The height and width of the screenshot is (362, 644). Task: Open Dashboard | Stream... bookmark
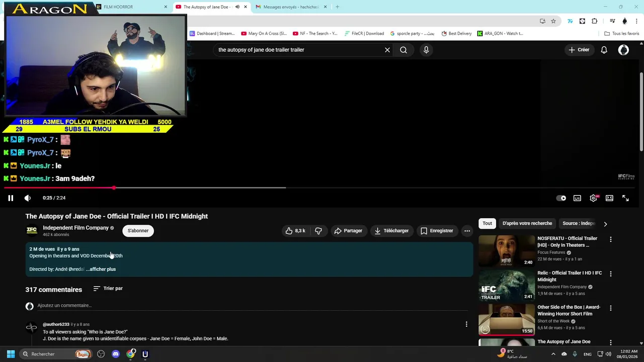tap(212, 34)
